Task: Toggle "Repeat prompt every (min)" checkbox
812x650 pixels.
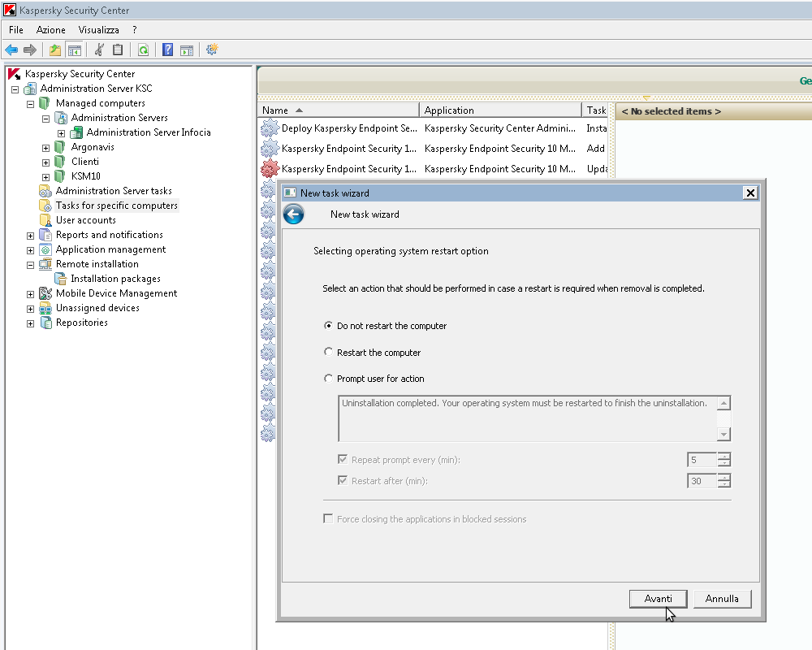Action: (343, 459)
